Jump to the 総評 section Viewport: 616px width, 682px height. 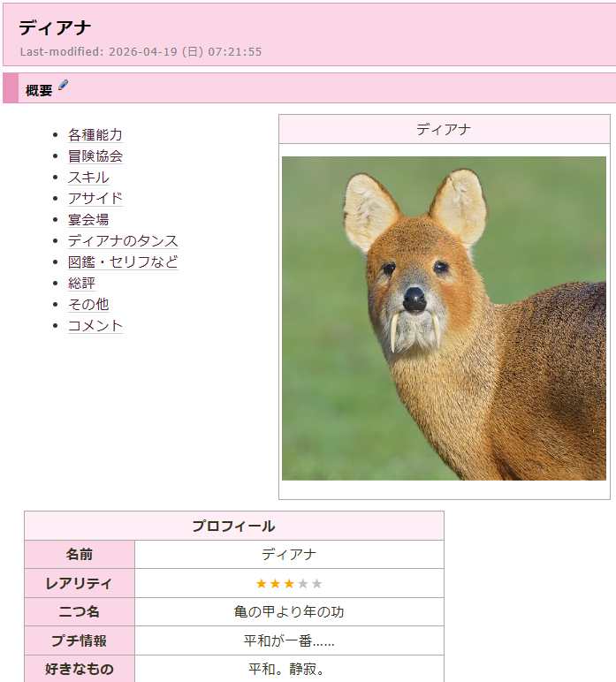pos(81,284)
